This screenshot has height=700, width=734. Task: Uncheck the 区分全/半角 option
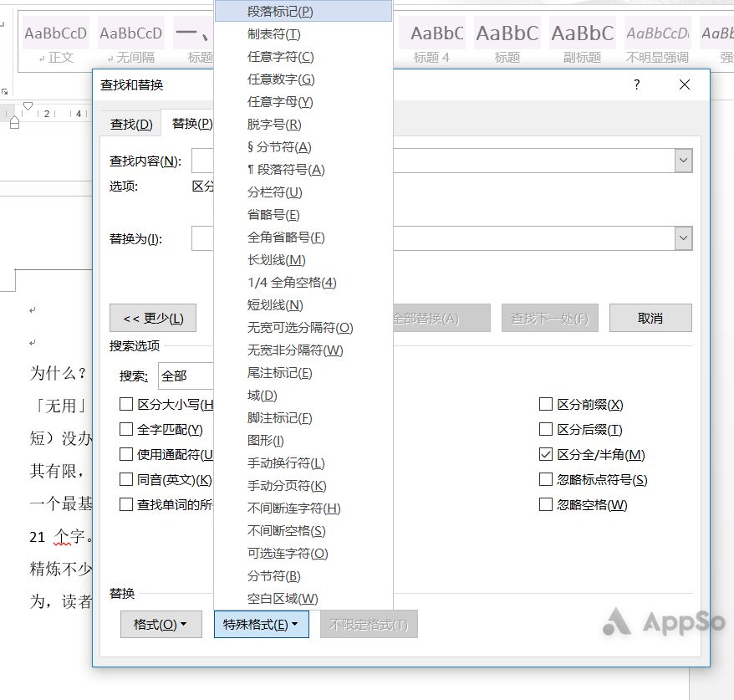coord(546,452)
